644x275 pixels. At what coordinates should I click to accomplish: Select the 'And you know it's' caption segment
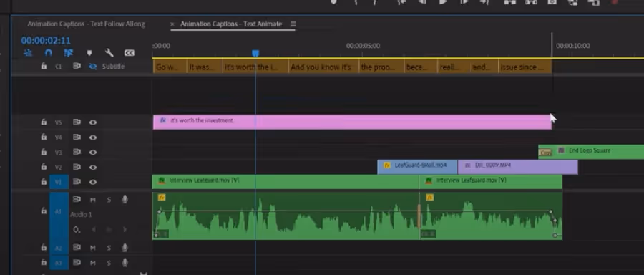pos(323,67)
